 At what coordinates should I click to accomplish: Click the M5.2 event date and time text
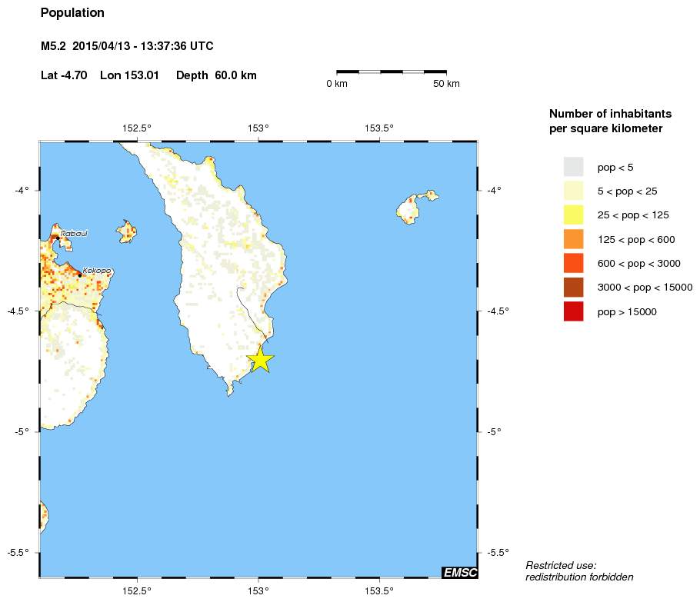pyautogui.click(x=127, y=47)
